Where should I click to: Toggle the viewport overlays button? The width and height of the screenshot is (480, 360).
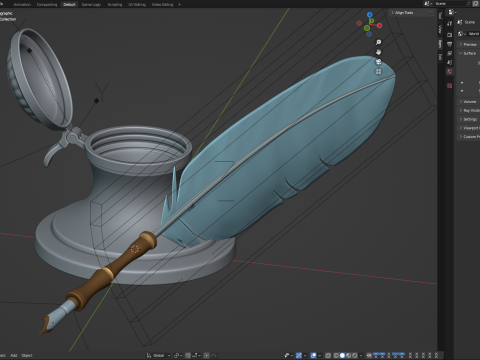[x=314, y=355]
